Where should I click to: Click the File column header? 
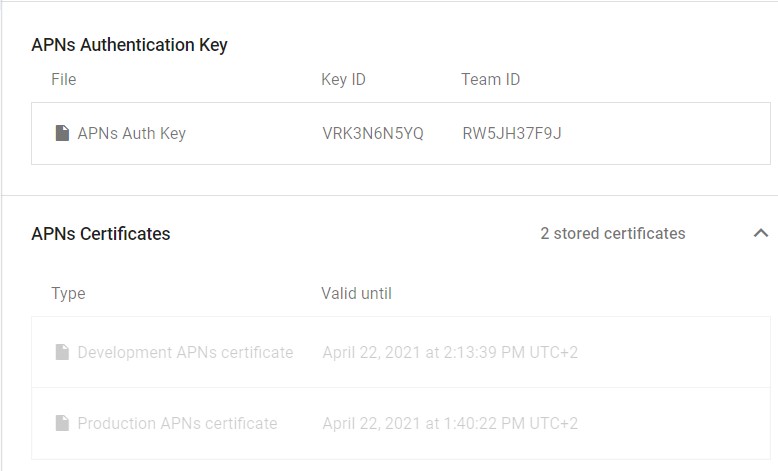64,79
